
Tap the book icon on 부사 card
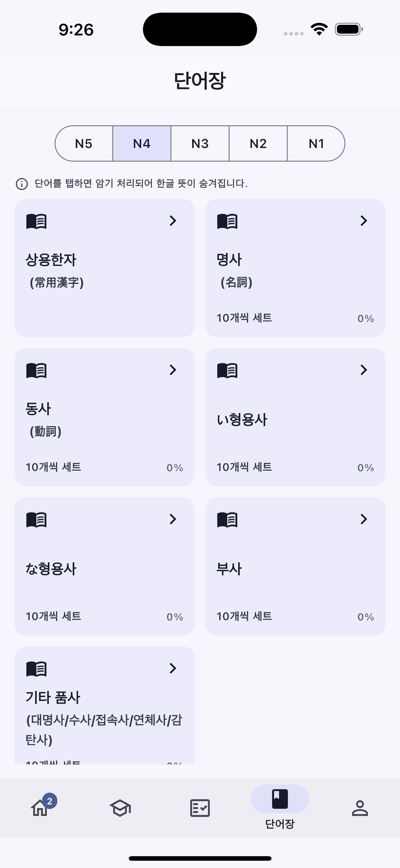click(x=227, y=520)
